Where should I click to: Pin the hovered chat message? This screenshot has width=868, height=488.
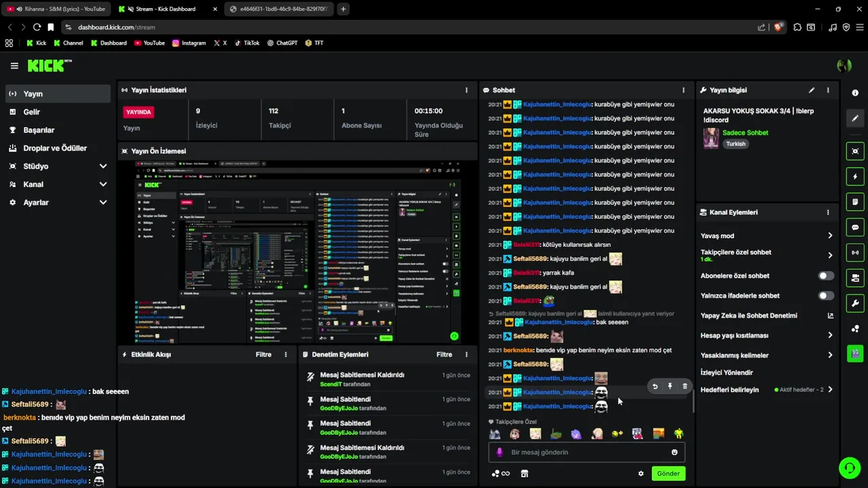670,386
